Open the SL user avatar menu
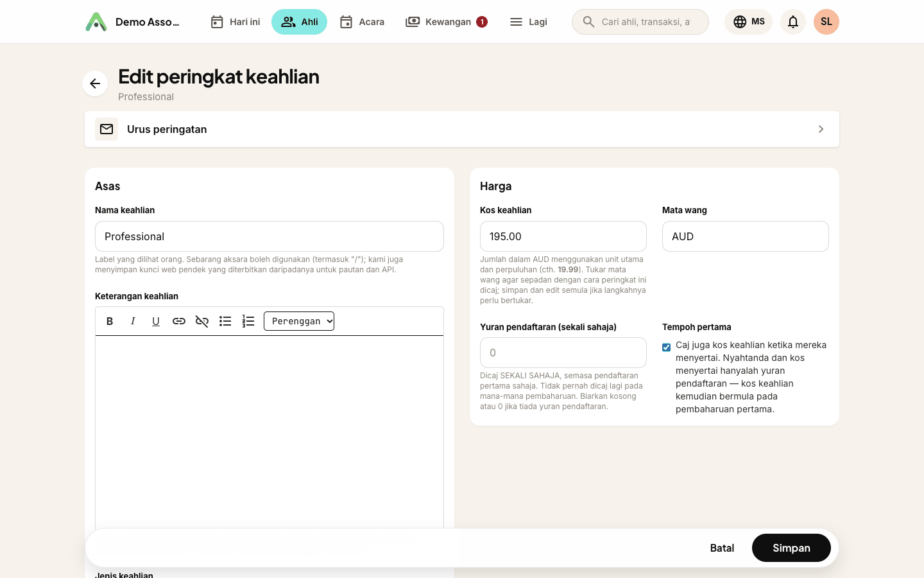The height and width of the screenshot is (578, 924). coord(826,22)
